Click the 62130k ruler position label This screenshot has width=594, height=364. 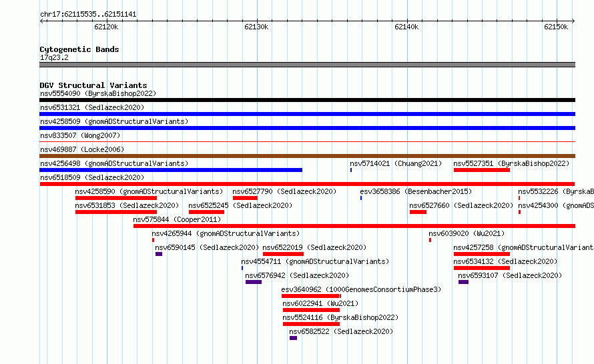pyautogui.click(x=256, y=27)
